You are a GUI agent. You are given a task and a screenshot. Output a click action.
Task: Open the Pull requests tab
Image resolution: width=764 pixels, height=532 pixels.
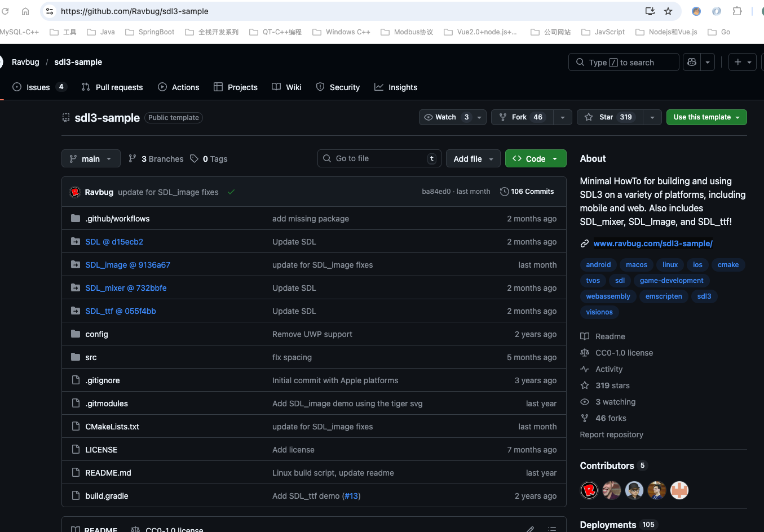pos(112,87)
